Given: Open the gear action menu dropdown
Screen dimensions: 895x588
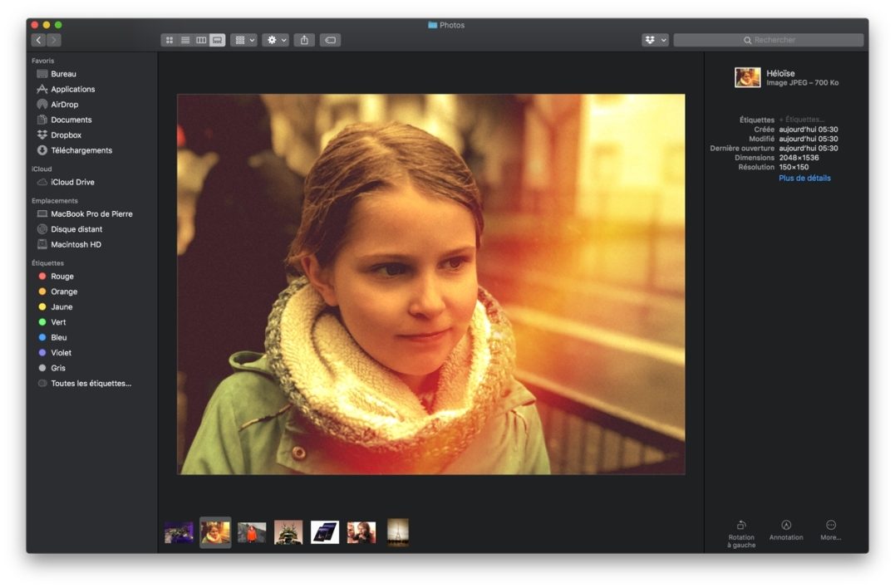Looking at the screenshot, I should tap(275, 40).
